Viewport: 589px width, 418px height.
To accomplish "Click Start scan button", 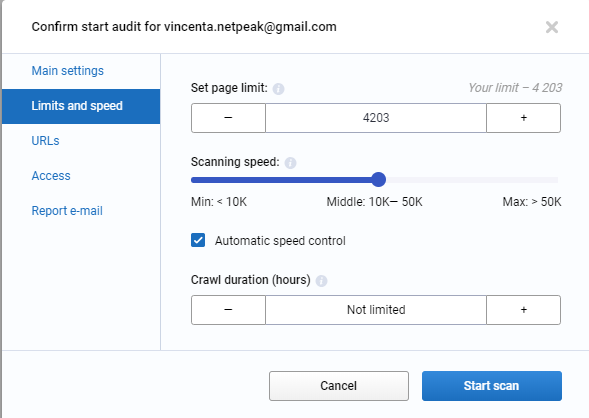I will (492, 386).
